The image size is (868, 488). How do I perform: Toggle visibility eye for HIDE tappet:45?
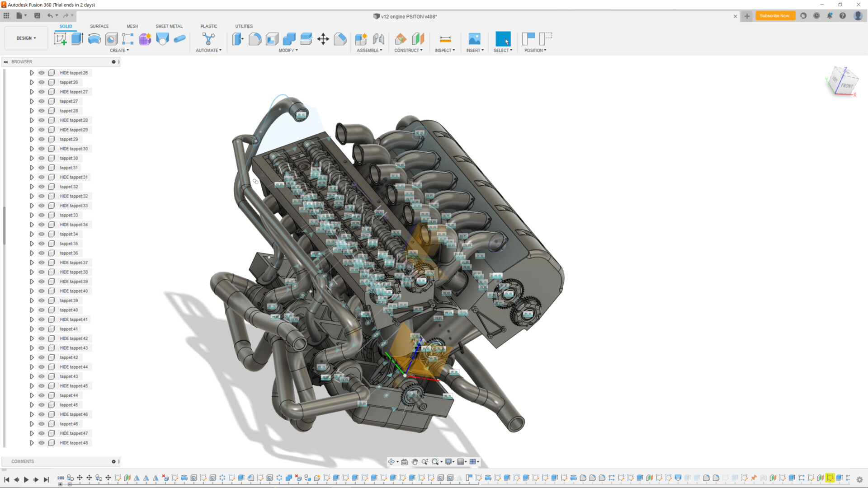point(41,386)
